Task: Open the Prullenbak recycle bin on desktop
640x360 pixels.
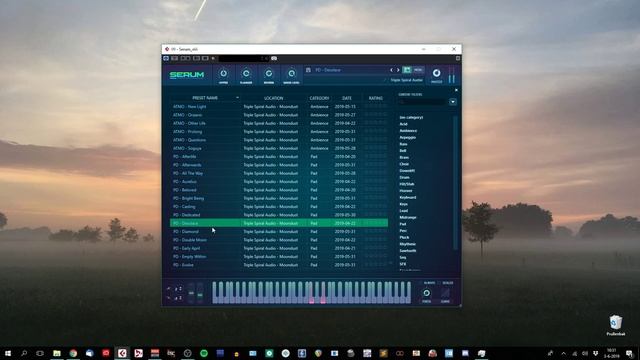Action: [616, 325]
